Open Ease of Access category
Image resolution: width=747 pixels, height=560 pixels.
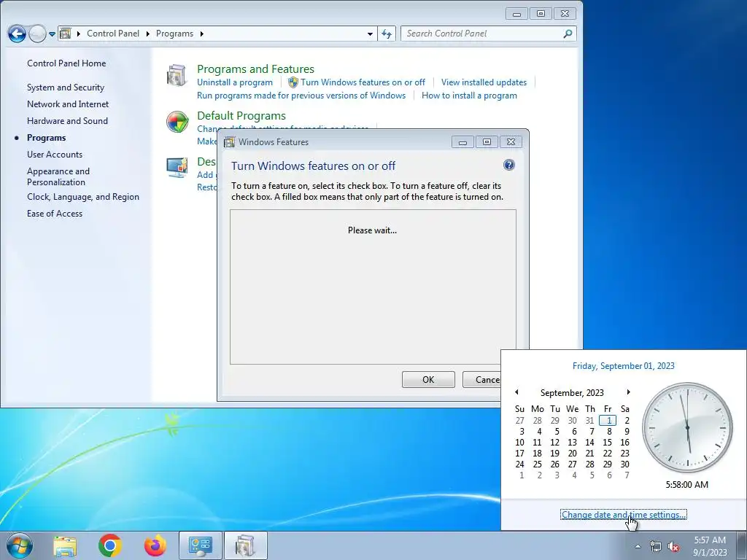coord(55,214)
